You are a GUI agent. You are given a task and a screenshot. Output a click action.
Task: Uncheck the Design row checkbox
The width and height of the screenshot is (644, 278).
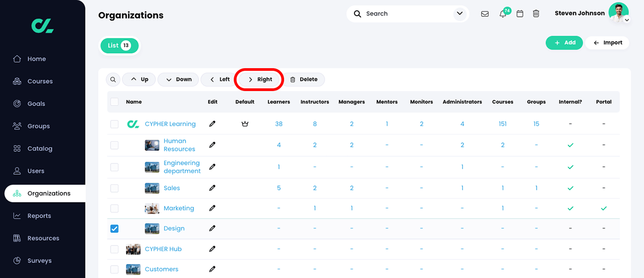click(115, 228)
